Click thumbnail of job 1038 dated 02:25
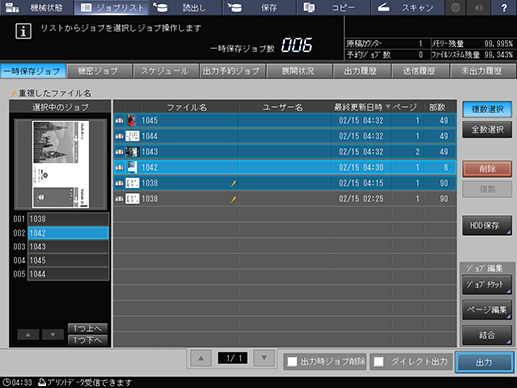 pyautogui.click(x=132, y=199)
